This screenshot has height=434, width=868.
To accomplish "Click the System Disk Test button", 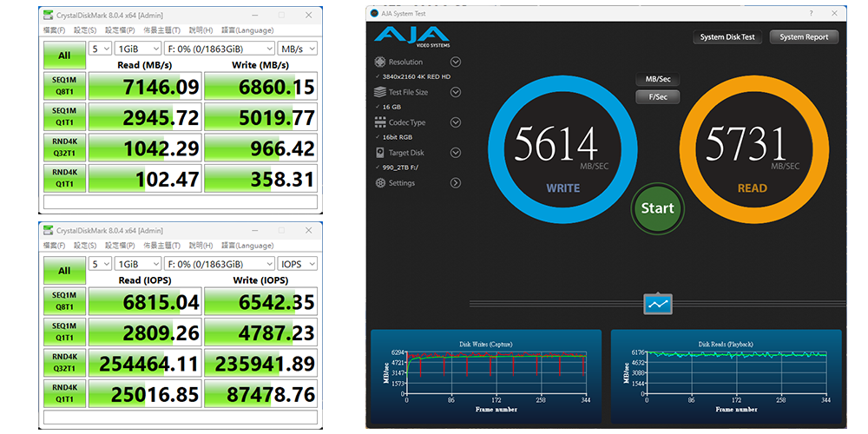I will pos(727,37).
